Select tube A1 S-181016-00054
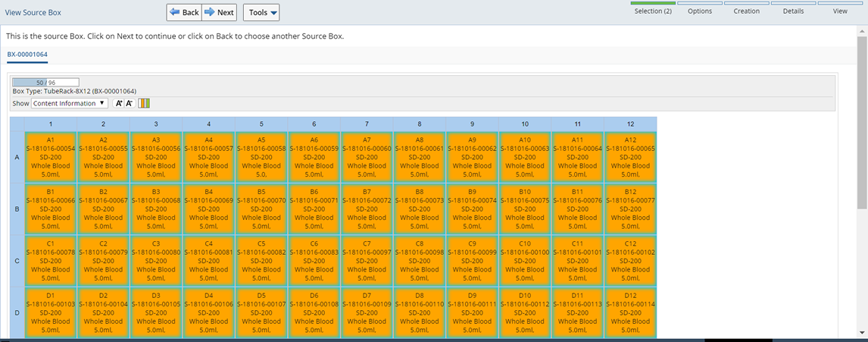Image resolution: width=868 pixels, height=342 pixels. tap(51, 158)
